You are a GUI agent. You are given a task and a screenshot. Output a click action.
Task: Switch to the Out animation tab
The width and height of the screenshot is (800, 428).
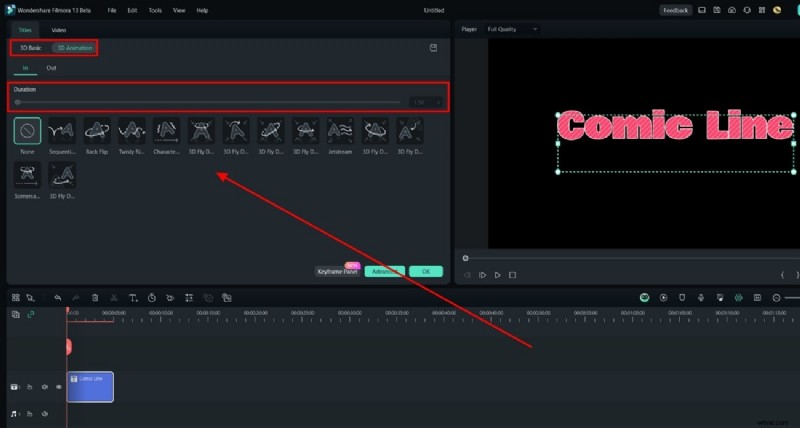coord(51,68)
